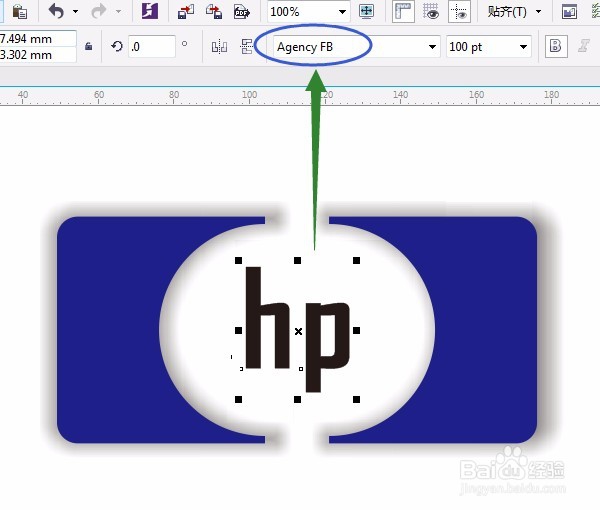This screenshot has width=600, height=510.
Task: Click the Paste clipboard icon
Action: pos(20,11)
